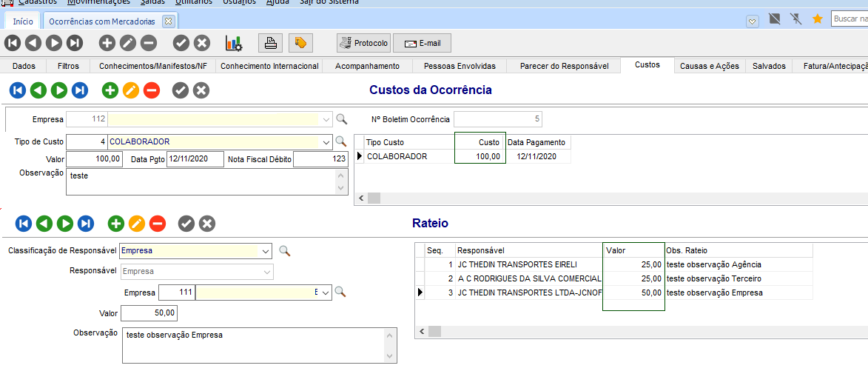
Task: Click the printer icon button
Action: point(270,43)
